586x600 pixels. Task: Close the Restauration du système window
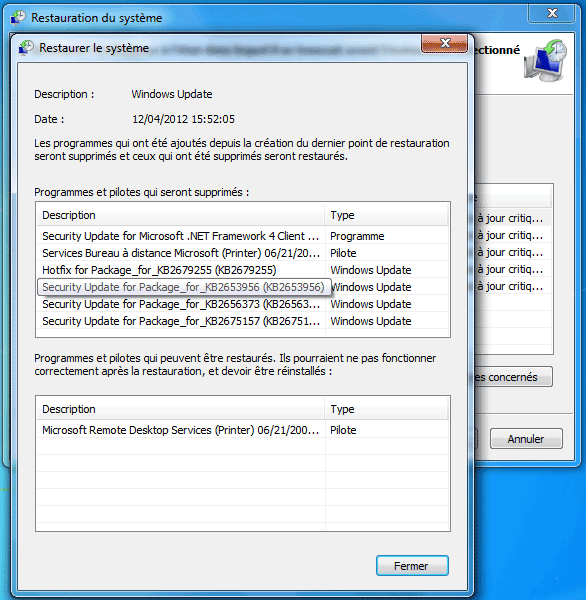click(x=551, y=13)
